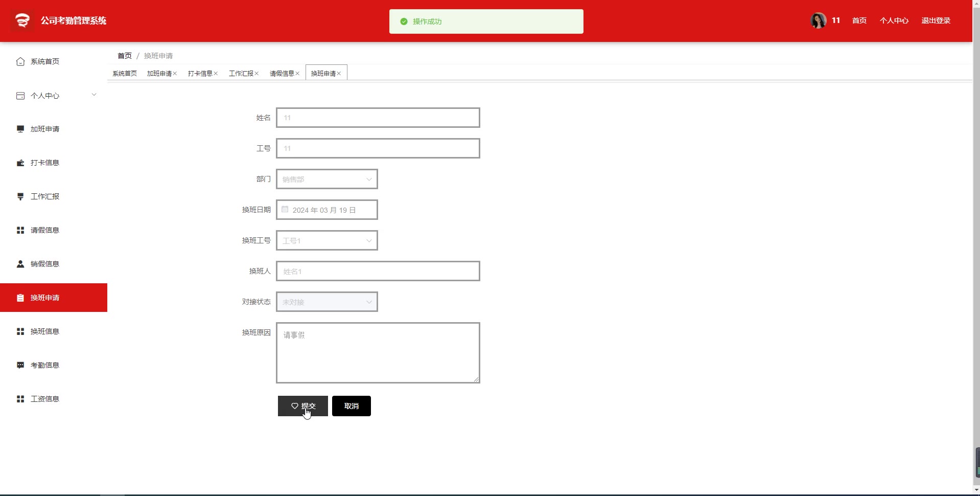Click the company logo icon in header
The image size is (980, 496).
[x=22, y=20]
